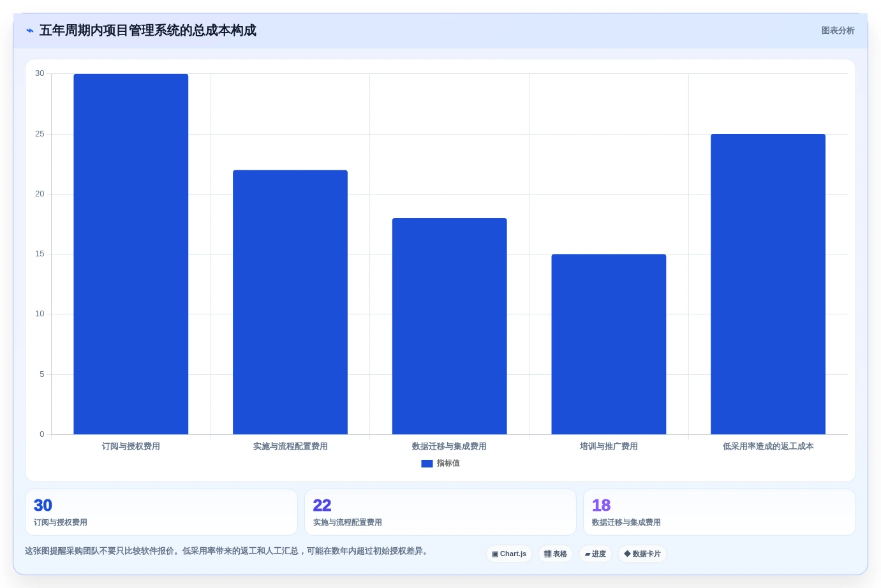Click the x-axis label 培训与推广费用
The height and width of the screenshot is (588, 881).
point(609,446)
